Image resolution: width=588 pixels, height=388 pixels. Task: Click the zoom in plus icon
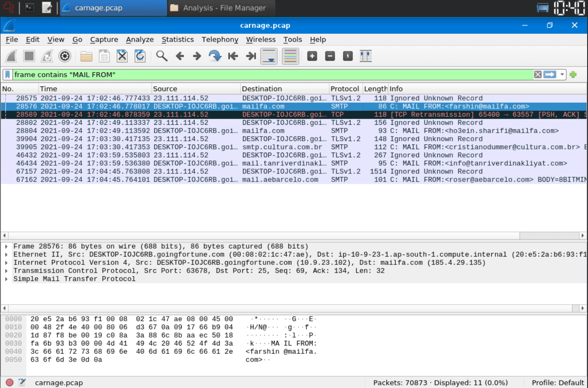pyautogui.click(x=312, y=56)
